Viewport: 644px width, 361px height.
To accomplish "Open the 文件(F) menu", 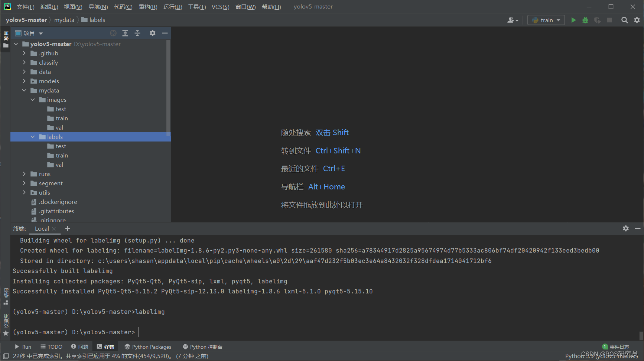I will point(25,7).
